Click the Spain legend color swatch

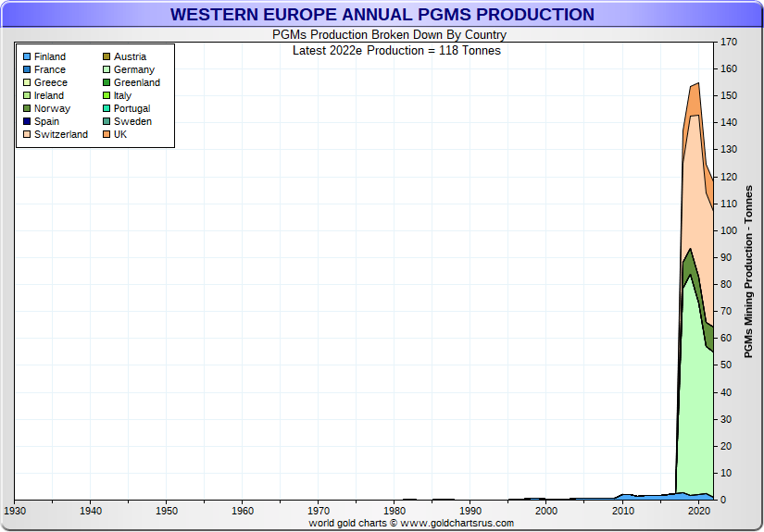pyautogui.click(x=26, y=121)
